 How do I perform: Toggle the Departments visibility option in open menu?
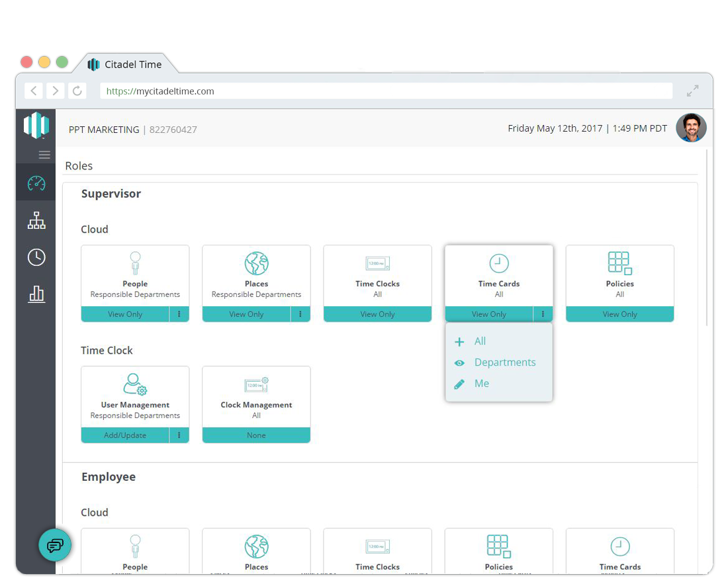[504, 362]
